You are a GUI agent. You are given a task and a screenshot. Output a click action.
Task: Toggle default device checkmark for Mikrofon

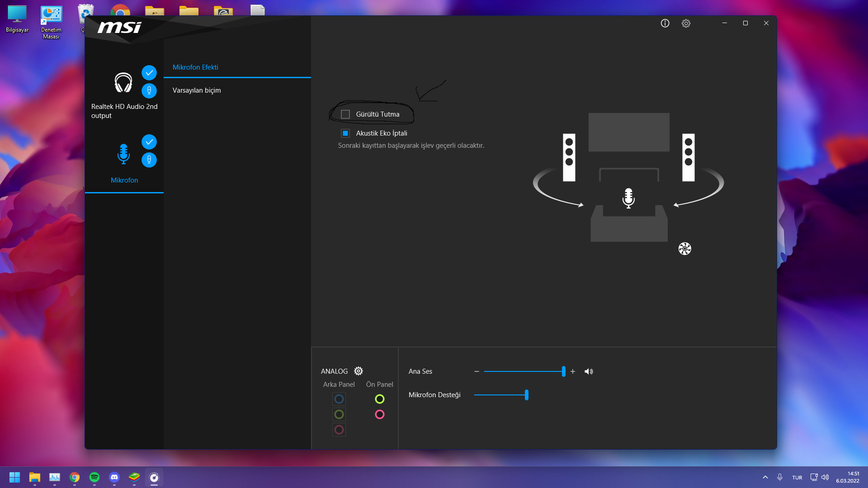(x=149, y=142)
